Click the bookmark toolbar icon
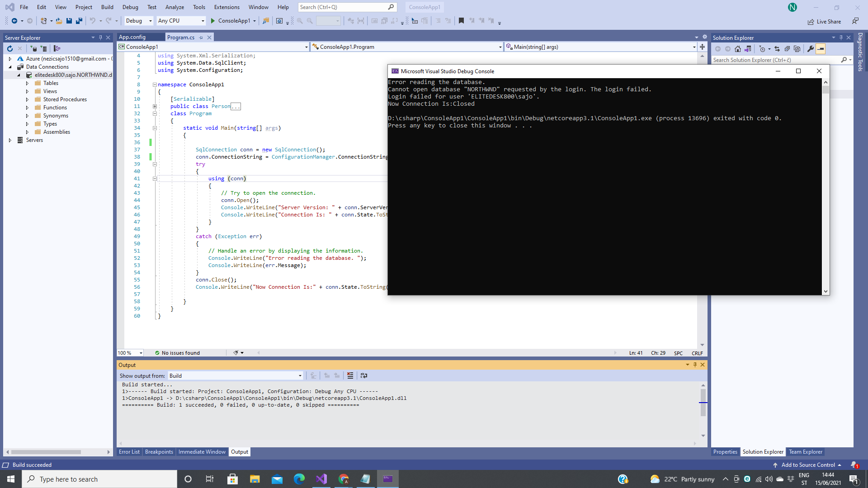Viewport: 868px width, 488px height. (461, 21)
